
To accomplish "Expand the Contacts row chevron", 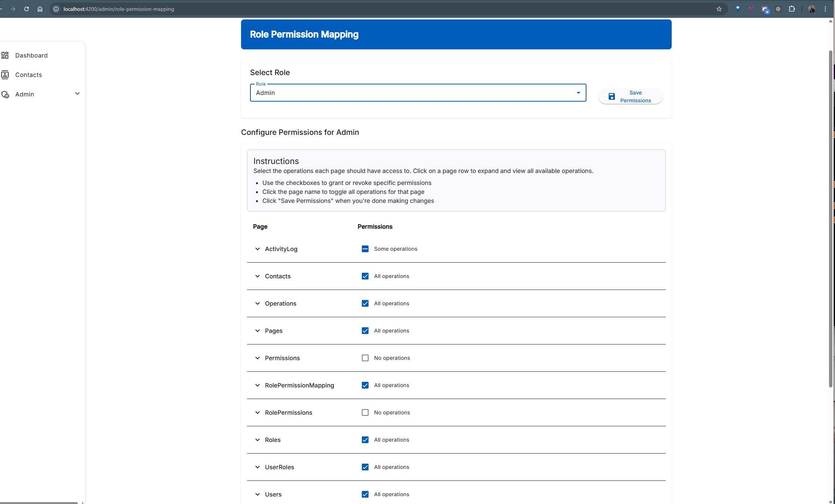I will coord(258,276).
